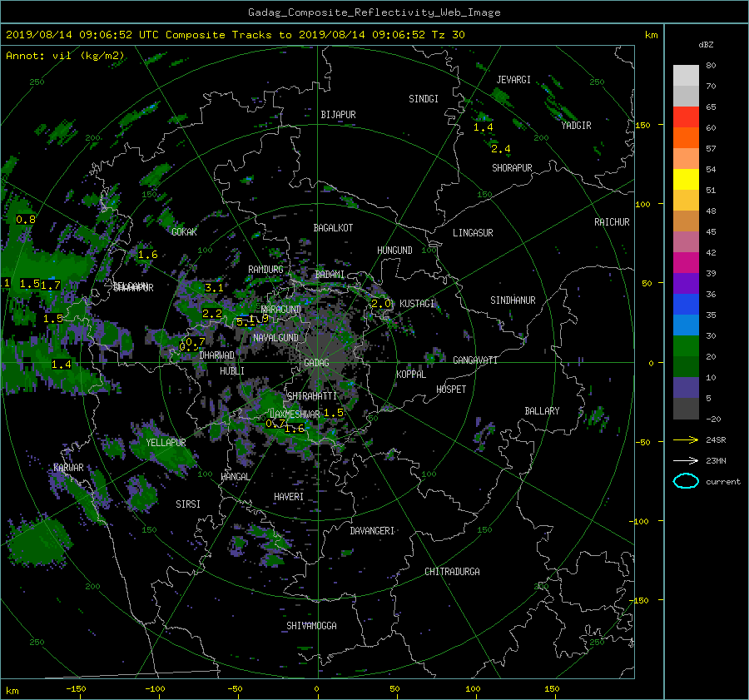Click the KOPPAL city label
This screenshot has width=749, height=700.
click(411, 375)
